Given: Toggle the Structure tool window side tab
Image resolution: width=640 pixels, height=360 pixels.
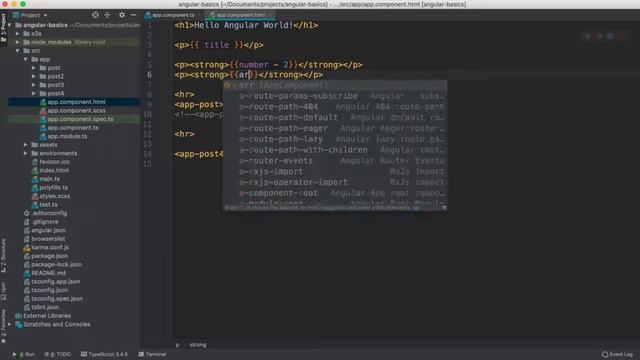Looking at the screenshot, I should (x=3, y=255).
